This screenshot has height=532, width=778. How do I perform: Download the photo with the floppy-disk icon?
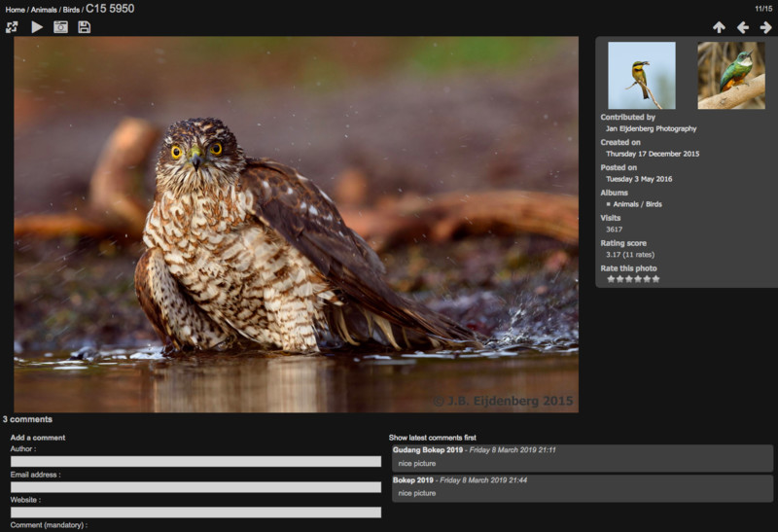(x=85, y=27)
